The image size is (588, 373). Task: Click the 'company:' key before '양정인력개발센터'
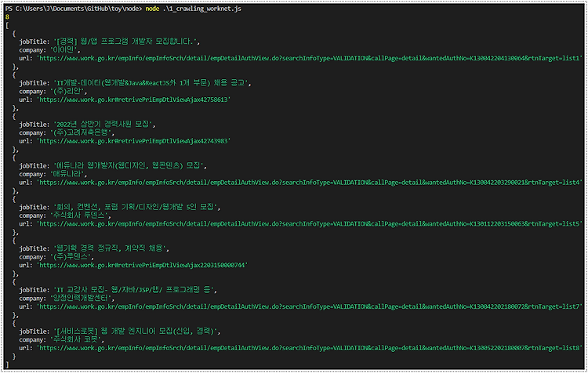(32, 299)
